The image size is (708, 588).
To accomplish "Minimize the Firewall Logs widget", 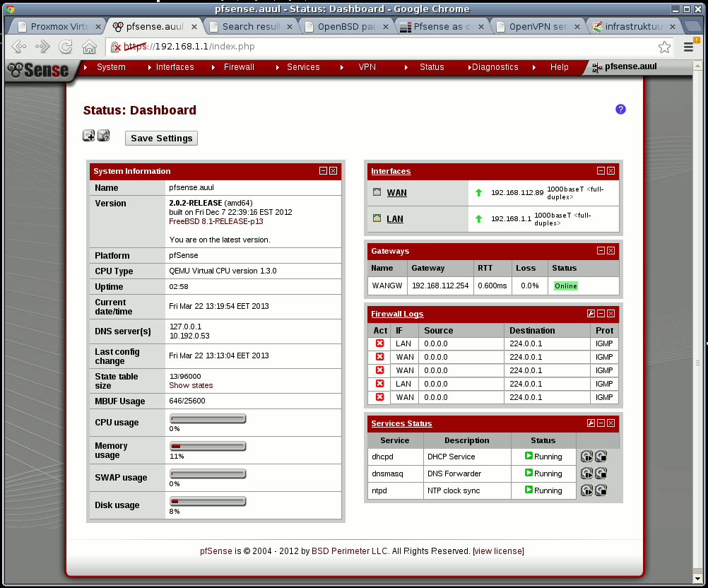I will [x=601, y=313].
